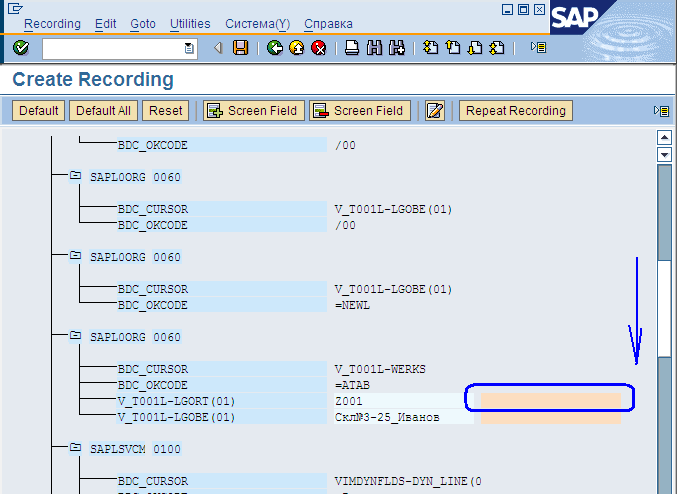Click the Print icon in toolbar

click(352, 47)
